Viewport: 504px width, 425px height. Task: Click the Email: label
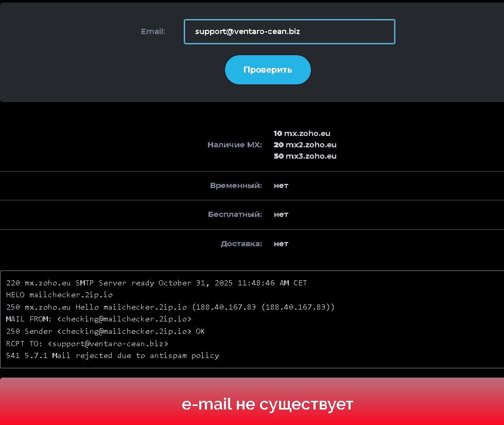[x=153, y=31]
